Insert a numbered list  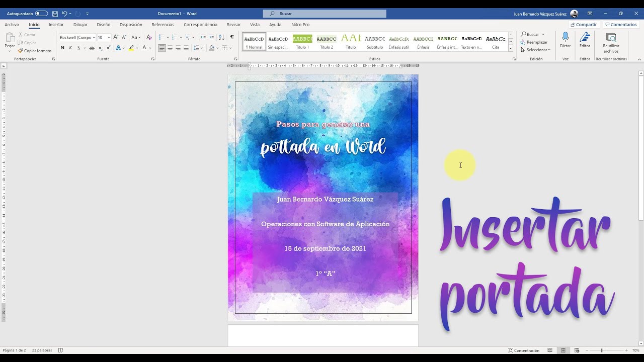tap(175, 37)
